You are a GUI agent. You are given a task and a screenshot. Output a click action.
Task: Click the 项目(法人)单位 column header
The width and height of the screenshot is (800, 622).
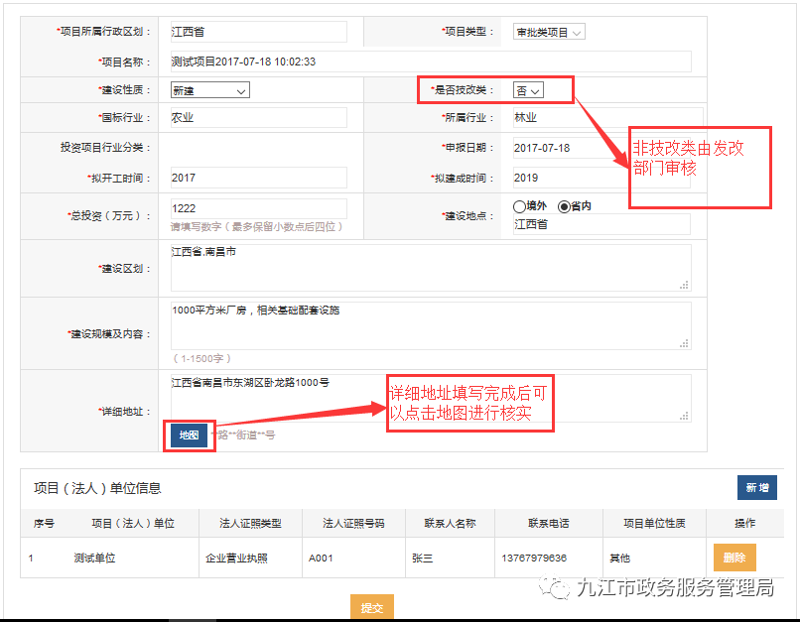(x=133, y=523)
